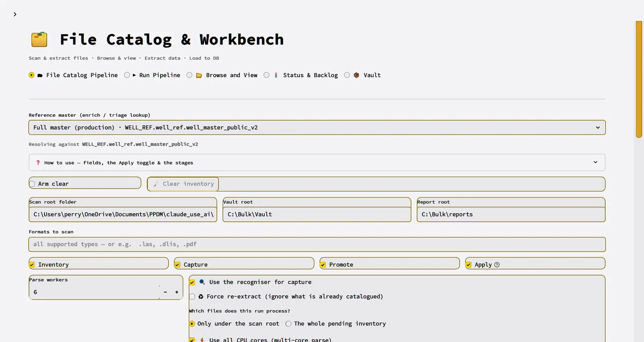Expand the sidebar with the chevron arrow
Screen dimensions: 644x342
click(15, 14)
